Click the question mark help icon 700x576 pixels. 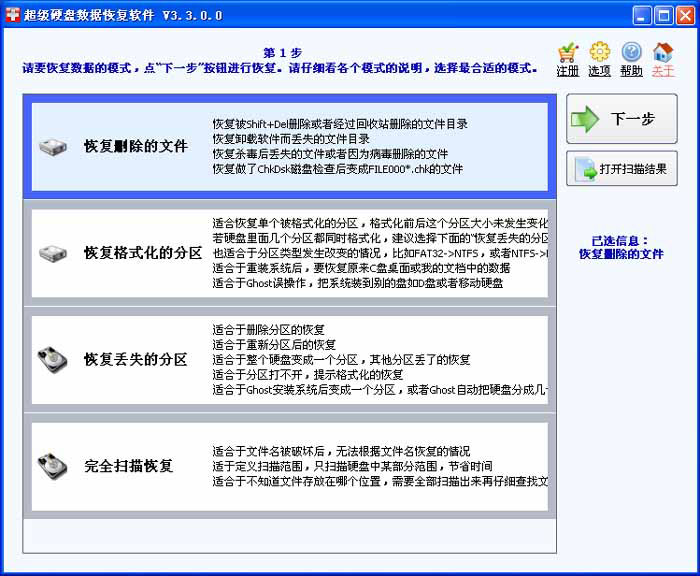631,52
